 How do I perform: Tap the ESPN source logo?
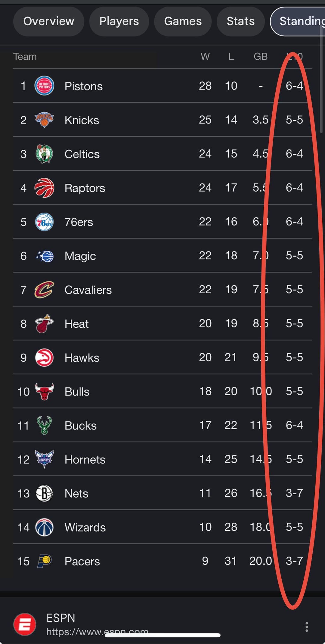click(x=25, y=624)
